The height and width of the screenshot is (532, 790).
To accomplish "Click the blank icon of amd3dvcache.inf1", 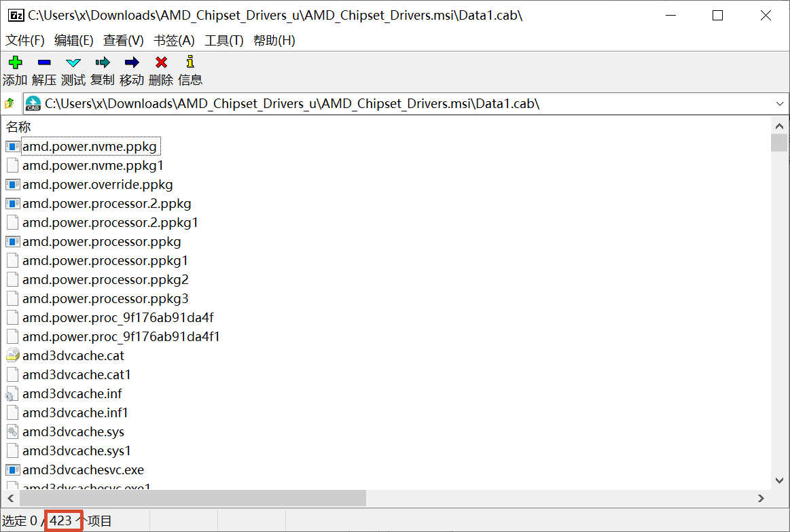I will 13,412.
